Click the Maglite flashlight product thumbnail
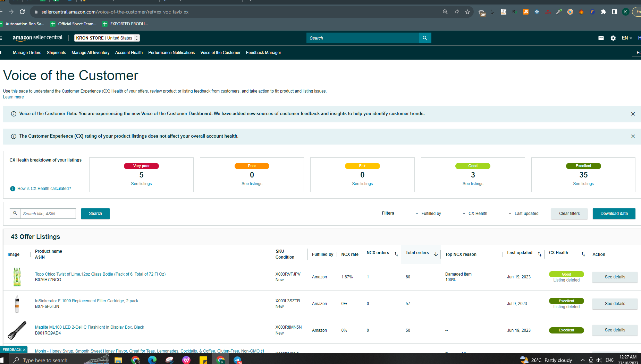The image size is (641, 364). pyautogui.click(x=17, y=330)
